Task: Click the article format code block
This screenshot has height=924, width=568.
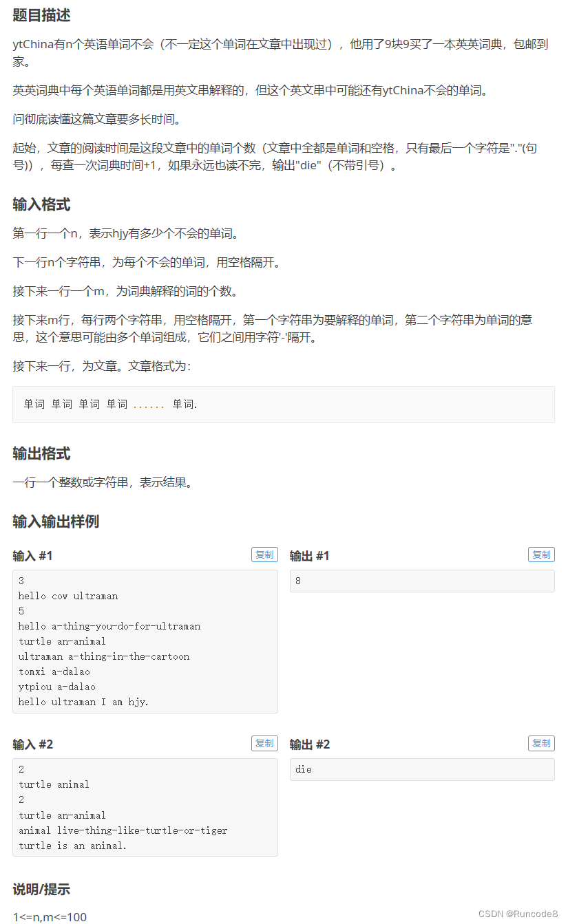Action: [284, 405]
